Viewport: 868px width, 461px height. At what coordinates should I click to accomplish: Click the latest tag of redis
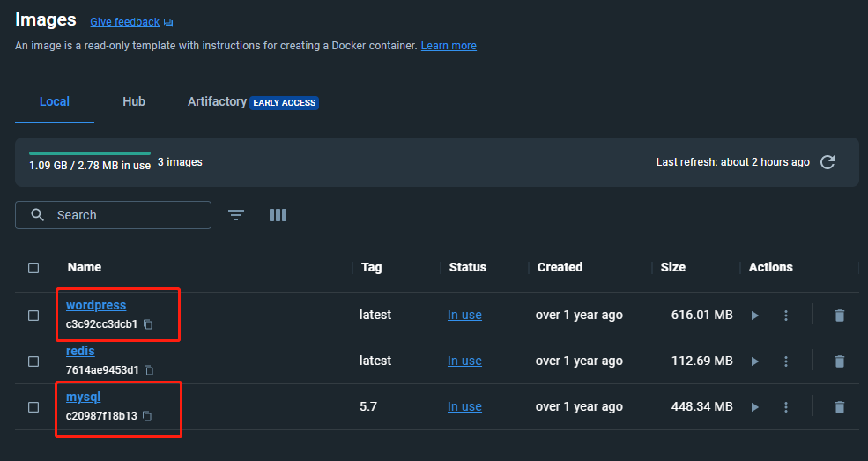point(375,361)
